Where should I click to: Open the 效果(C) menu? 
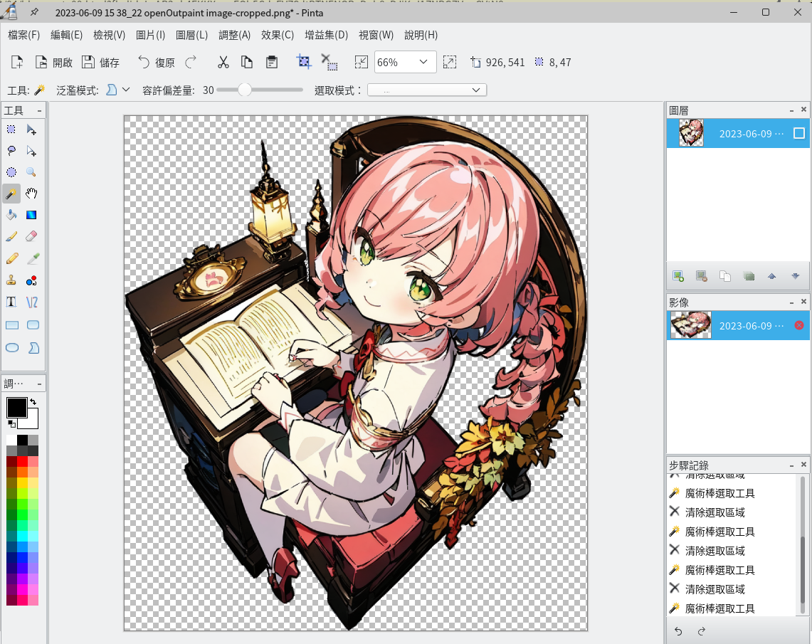278,35
